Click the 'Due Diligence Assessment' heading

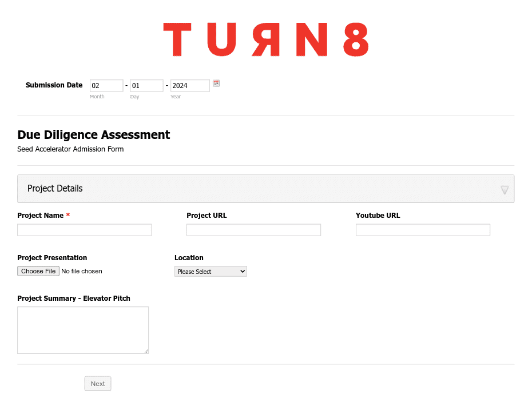click(94, 135)
